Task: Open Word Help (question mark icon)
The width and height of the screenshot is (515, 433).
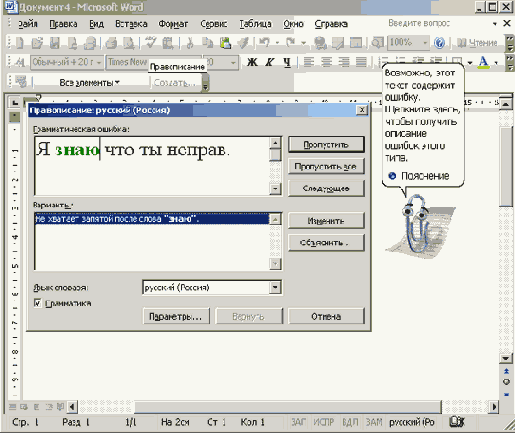Action: click(x=440, y=43)
